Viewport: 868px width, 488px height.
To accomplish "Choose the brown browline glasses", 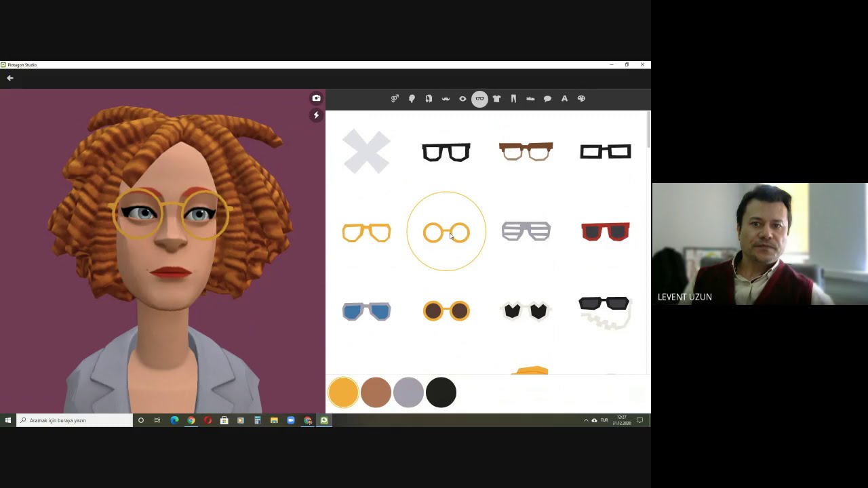I will (x=526, y=151).
